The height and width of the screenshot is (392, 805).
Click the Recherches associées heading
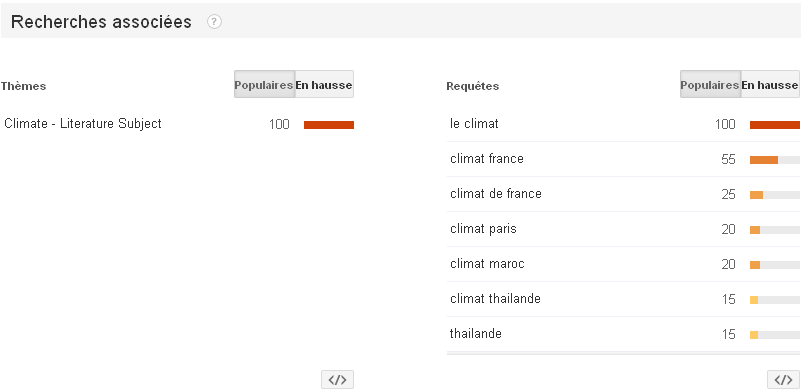101,22
